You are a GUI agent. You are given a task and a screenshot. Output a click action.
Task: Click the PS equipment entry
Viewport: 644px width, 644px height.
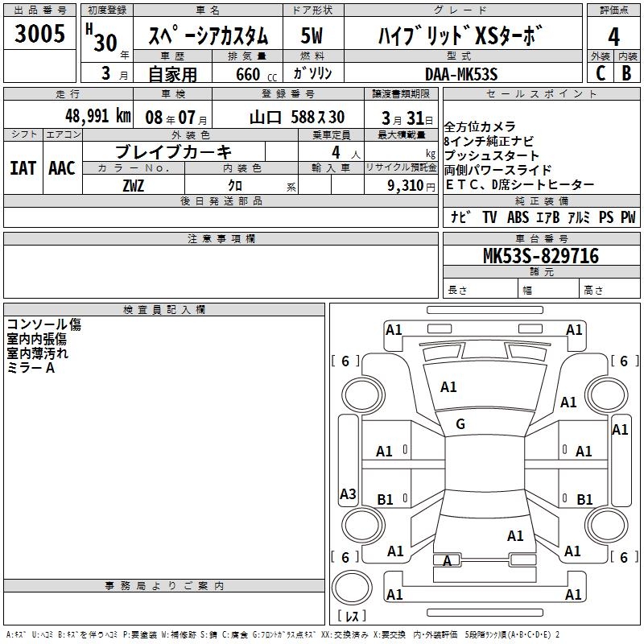606,217
